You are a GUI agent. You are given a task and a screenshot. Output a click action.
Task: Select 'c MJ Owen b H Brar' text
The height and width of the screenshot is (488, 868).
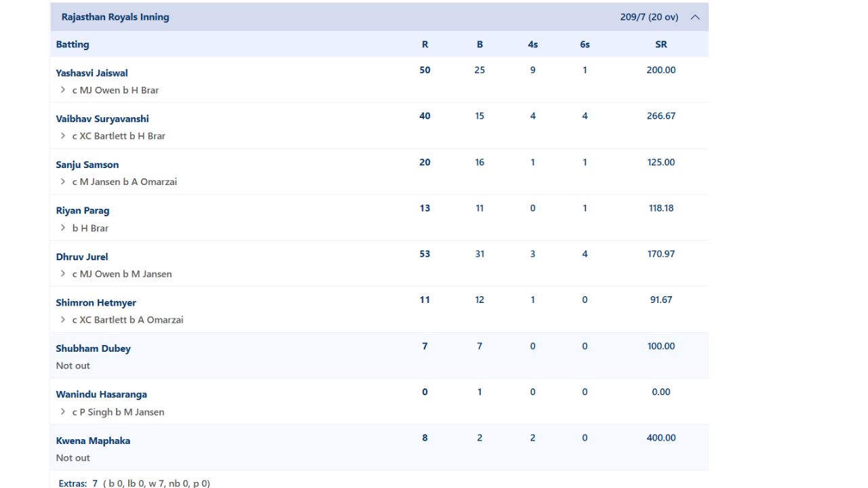115,90
